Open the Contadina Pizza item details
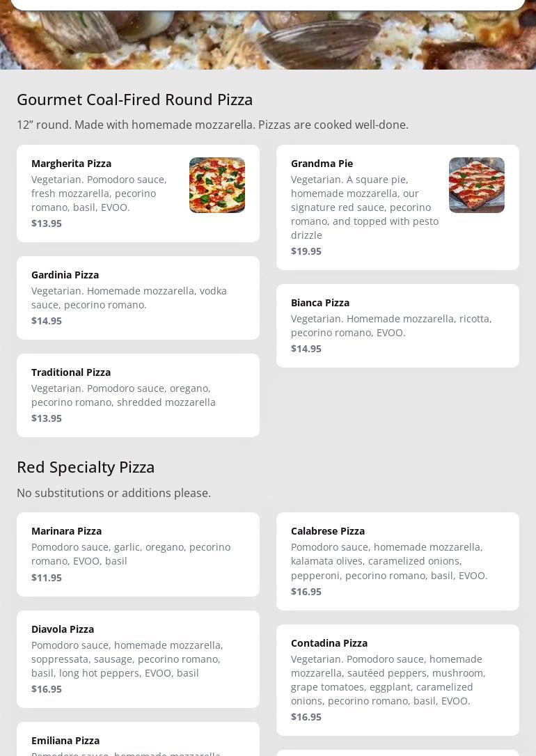Viewport: 536px width, 756px height. (x=329, y=643)
